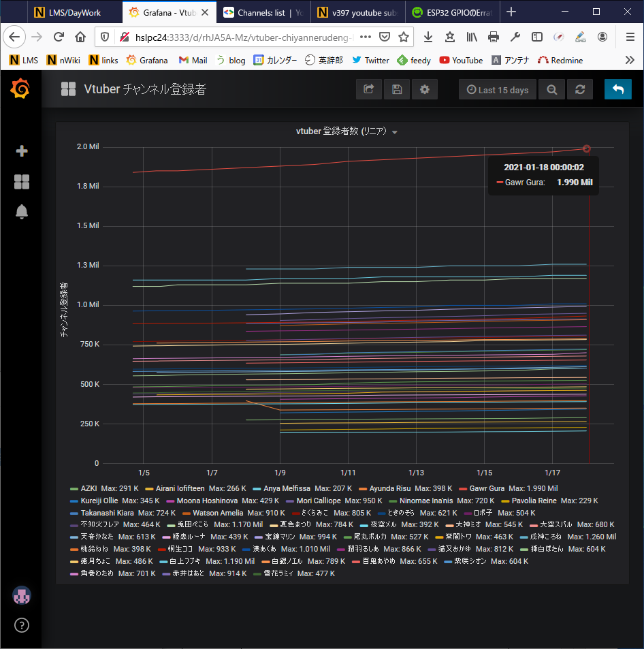This screenshot has height=649, width=644.
Task: Open the nWiki bookmark
Action: pyautogui.click(x=63, y=61)
